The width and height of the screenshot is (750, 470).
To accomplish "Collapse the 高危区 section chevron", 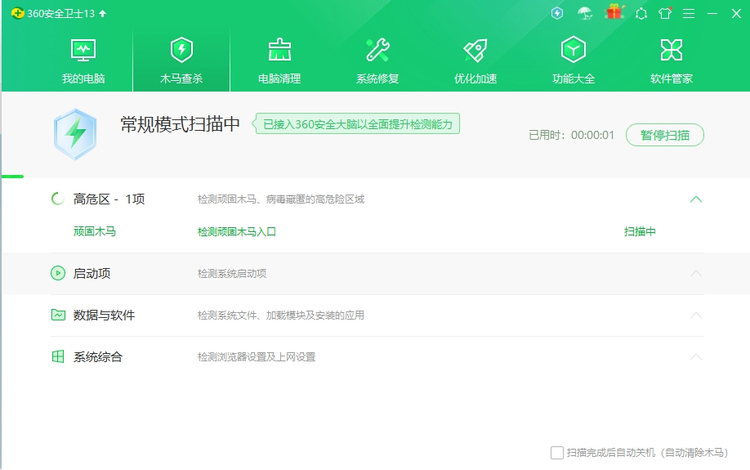I will 696,199.
